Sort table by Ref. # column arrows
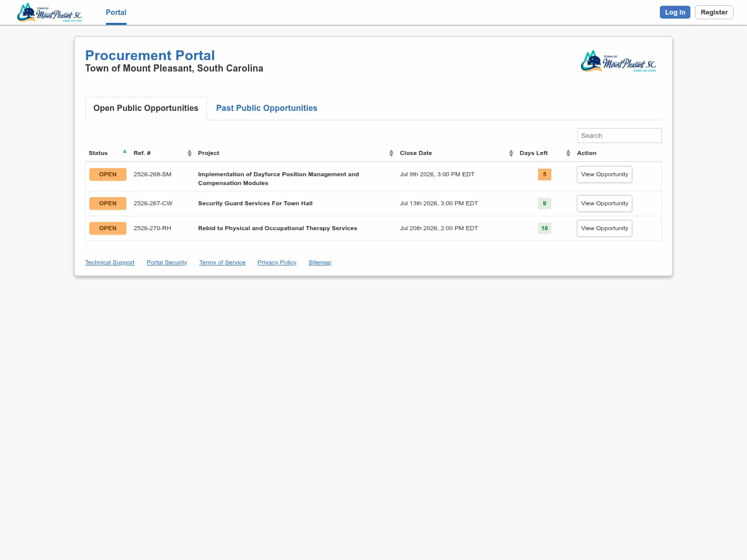The image size is (747, 560). click(x=189, y=153)
